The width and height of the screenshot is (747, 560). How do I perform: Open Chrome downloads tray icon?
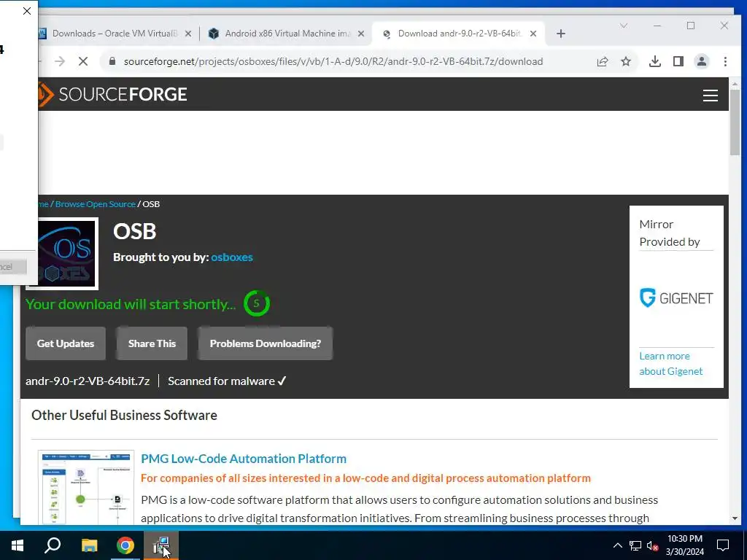(655, 61)
